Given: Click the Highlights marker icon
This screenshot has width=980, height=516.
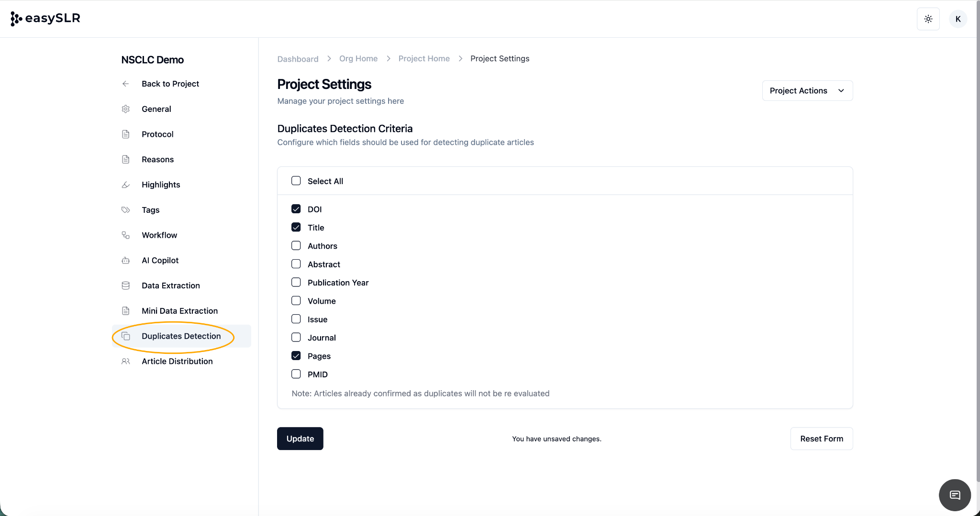Looking at the screenshot, I should pyautogui.click(x=126, y=185).
